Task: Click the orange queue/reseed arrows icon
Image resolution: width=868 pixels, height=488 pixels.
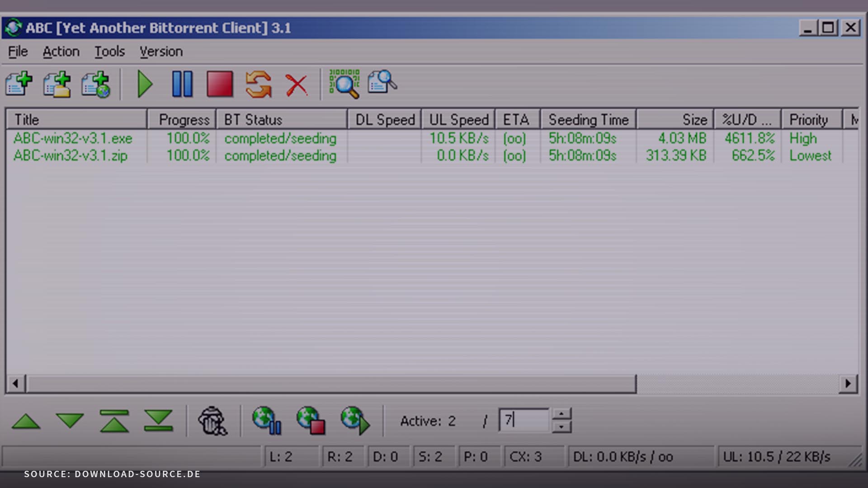Action: (x=259, y=84)
